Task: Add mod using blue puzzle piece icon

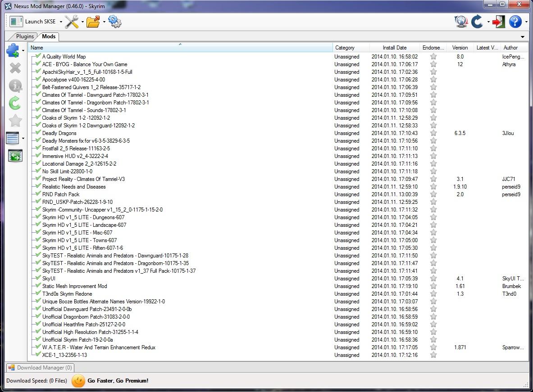Action: [13, 50]
